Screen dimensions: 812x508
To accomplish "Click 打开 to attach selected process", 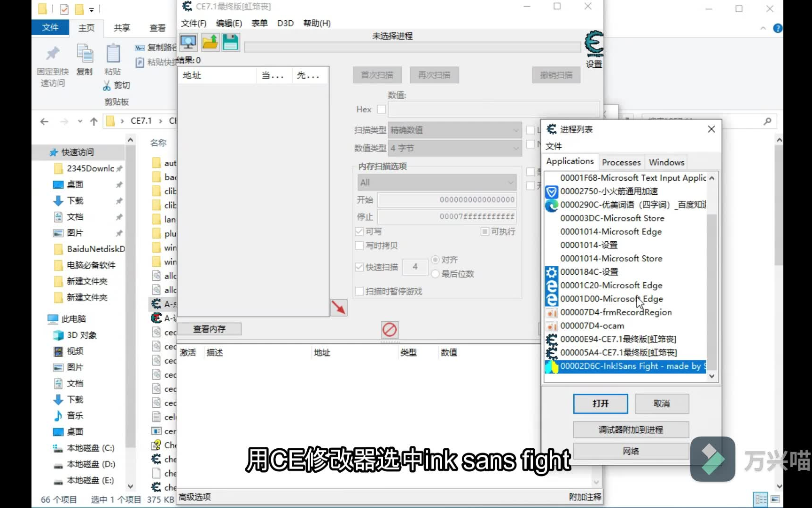I will click(x=600, y=404).
